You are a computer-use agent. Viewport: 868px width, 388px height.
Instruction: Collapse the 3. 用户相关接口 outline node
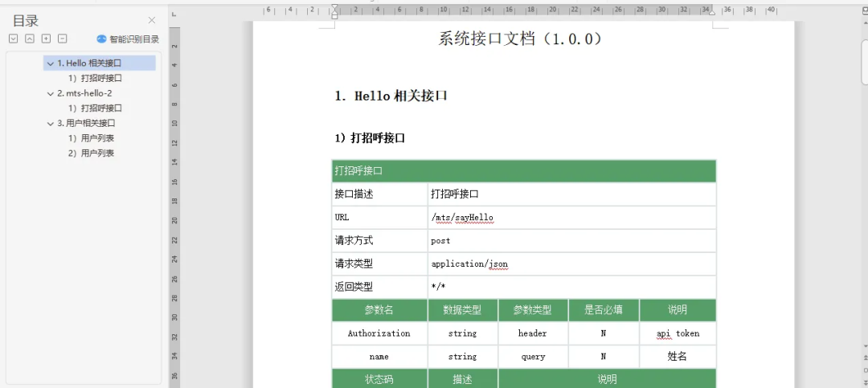[51, 124]
